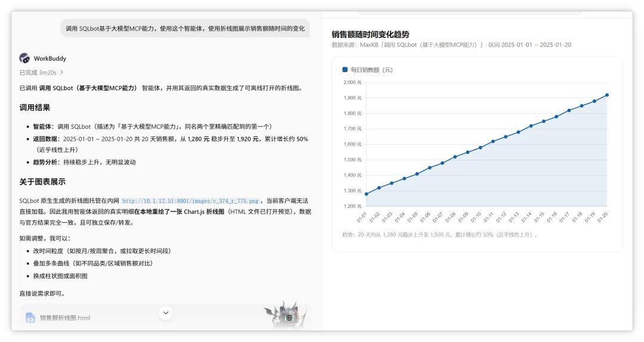
Task: Click the scroll-down arrow button in chat
Action: pyautogui.click(x=166, y=313)
